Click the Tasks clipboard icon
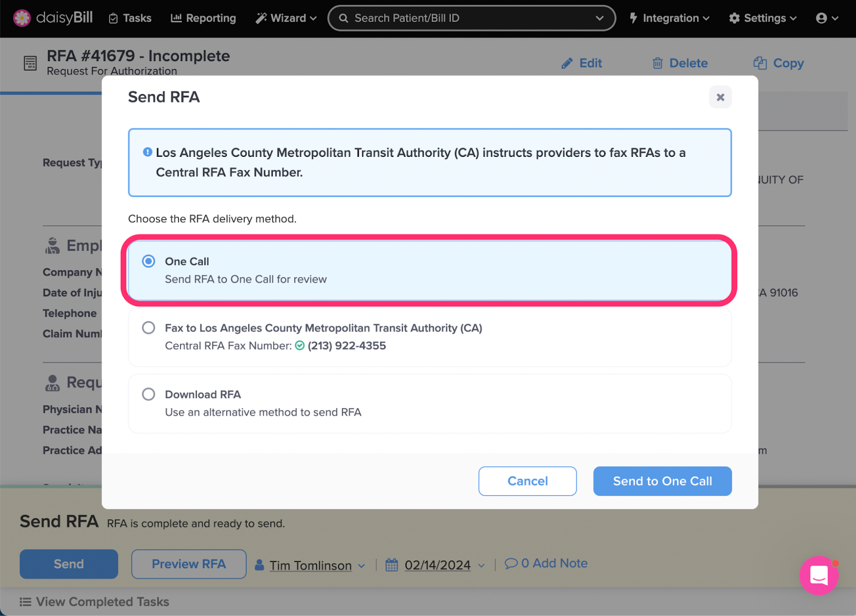This screenshot has height=616, width=856. [x=113, y=19]
